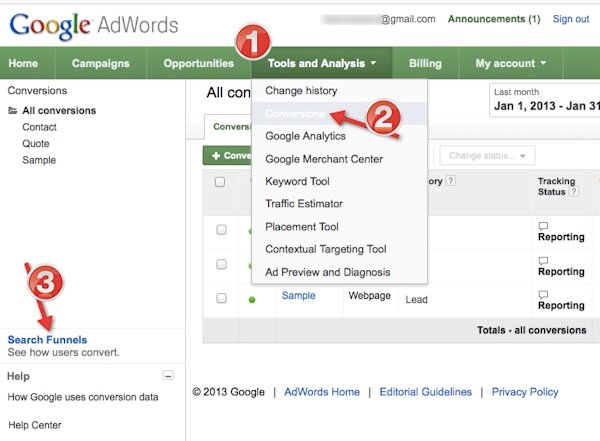Screen dimensions: 600x441
Task: Click the help icon beside the 'ory' column header
Action: [x=451, y=181]
